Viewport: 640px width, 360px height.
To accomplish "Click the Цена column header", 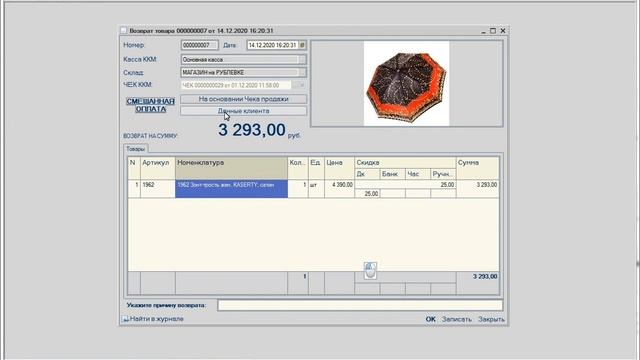I will (340, 168).
